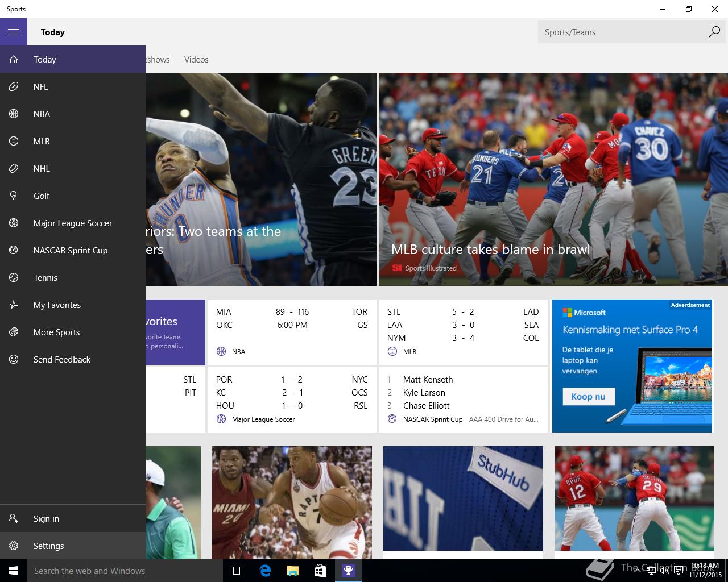The image size is (728, 582).
Task: Click the My Favorites star icon
Action: tap(14, 305)
